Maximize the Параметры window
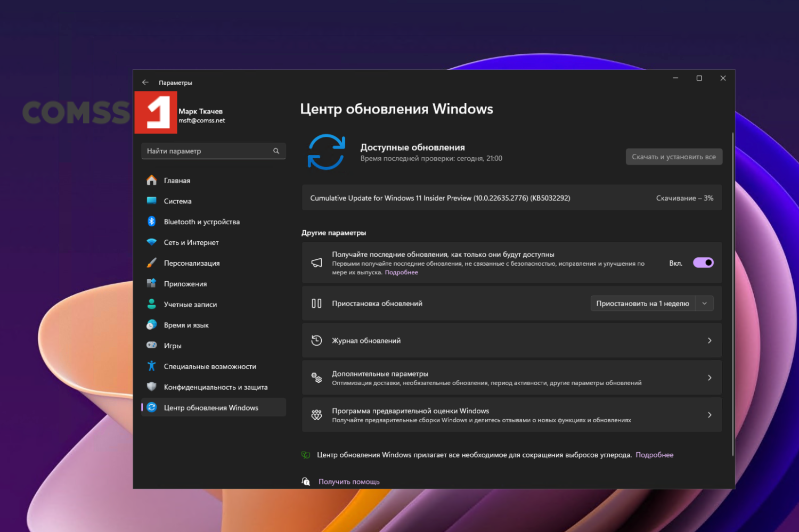799x532 pixels. click(699, 78)
